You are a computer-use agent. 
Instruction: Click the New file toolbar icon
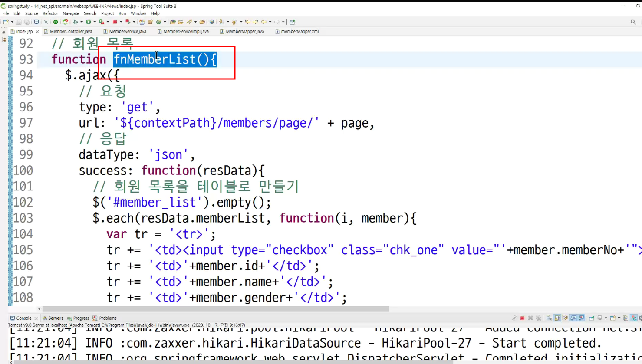[6, 22]
